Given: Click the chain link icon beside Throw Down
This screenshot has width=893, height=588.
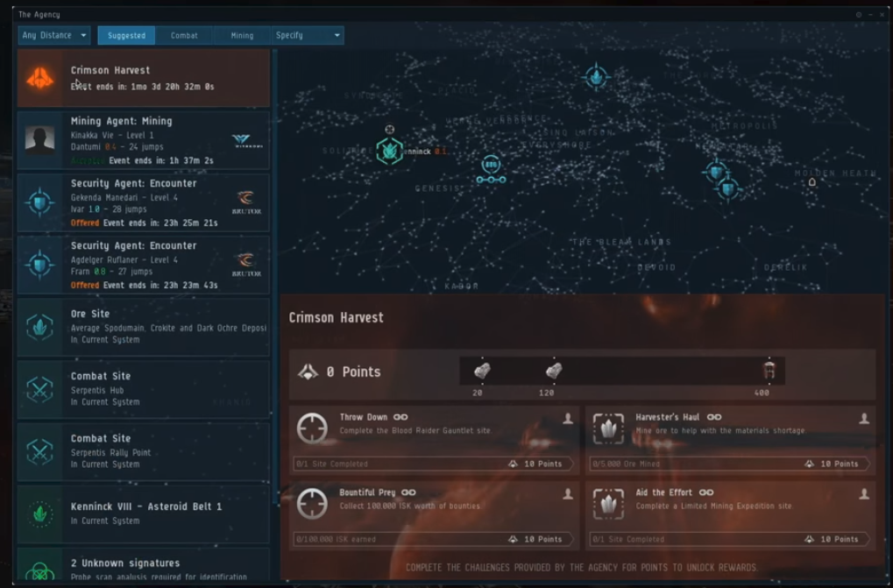Looking at the screenshot, I should [400, 417].
